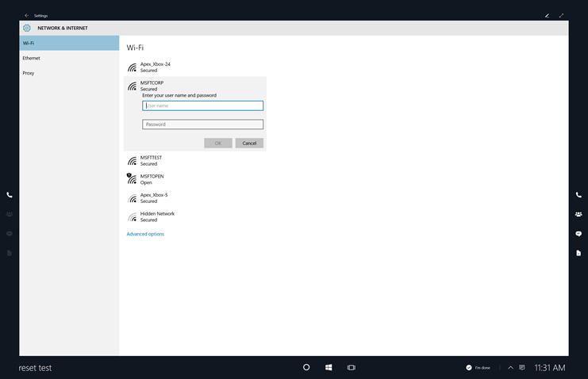The width and height of the screenshot is (588, 379).
Task: Select the Wi-Fi tab in sidebar
Action: (x=69, y=43)
